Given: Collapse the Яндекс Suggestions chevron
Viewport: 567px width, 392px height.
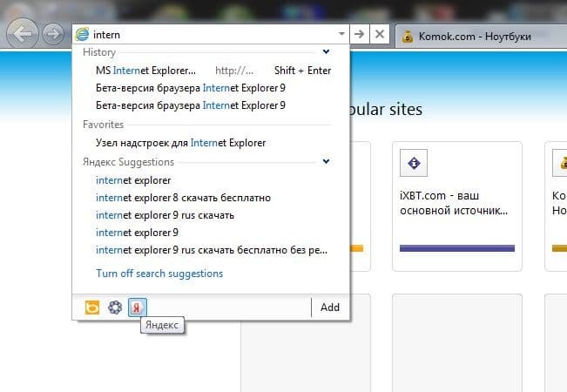Looking at the screenshot, I should pyautogui.click(x=326, y=161).
